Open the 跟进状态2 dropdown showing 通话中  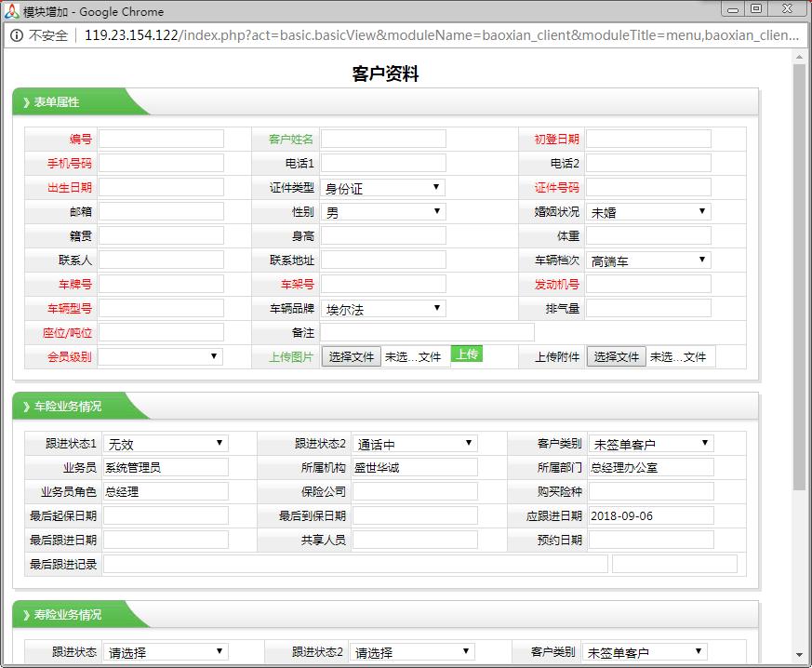(x=415, y=442)
